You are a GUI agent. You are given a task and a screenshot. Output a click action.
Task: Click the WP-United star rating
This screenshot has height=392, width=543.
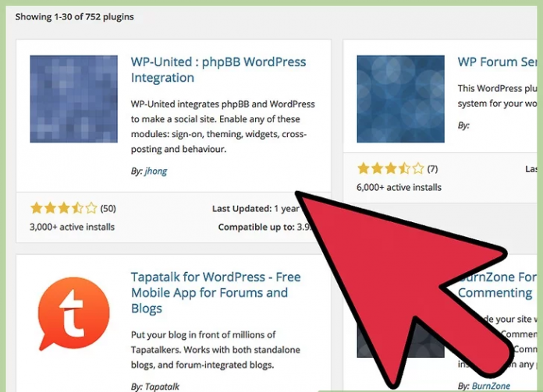coord(64,208)
